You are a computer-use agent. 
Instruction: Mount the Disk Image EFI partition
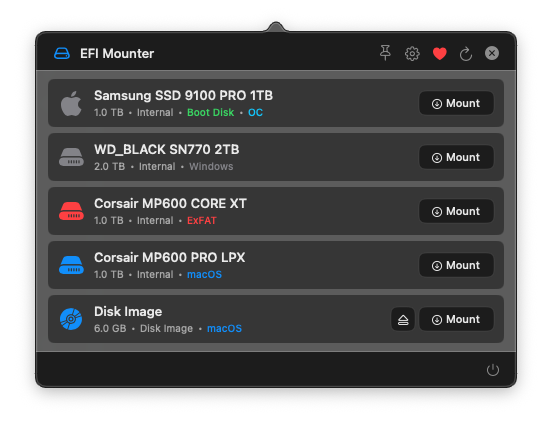456,319
